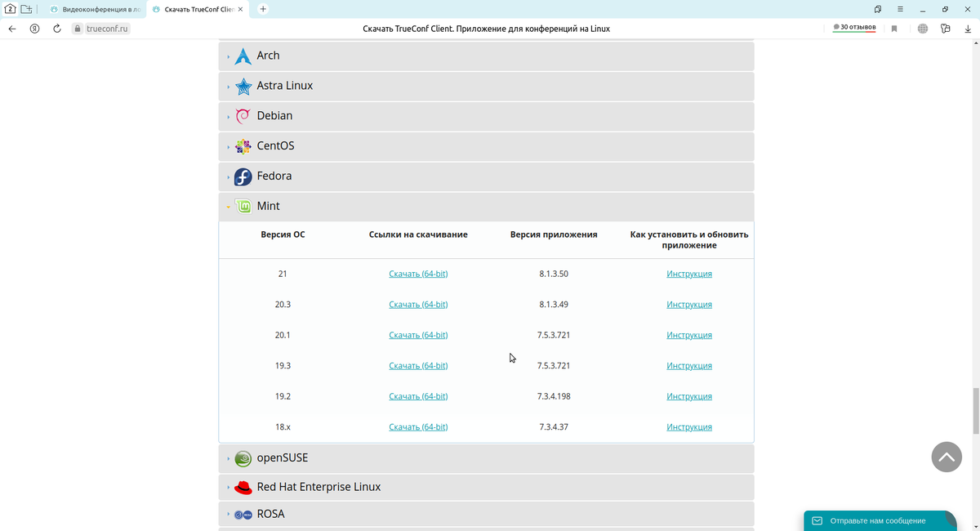The width and height of the screenshot is (980, 531).
Task: Reload the page with the refresh icon
Action: coord(57,29)
